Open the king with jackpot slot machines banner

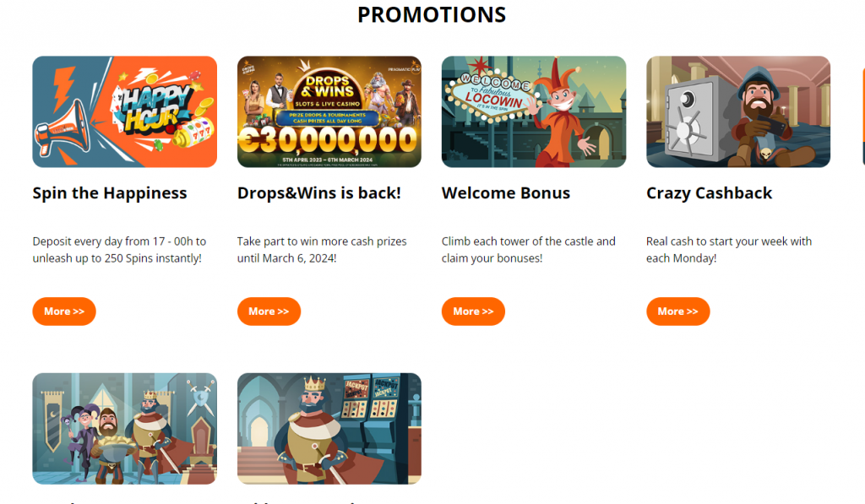pyautogui.click(x=329, y=429)
